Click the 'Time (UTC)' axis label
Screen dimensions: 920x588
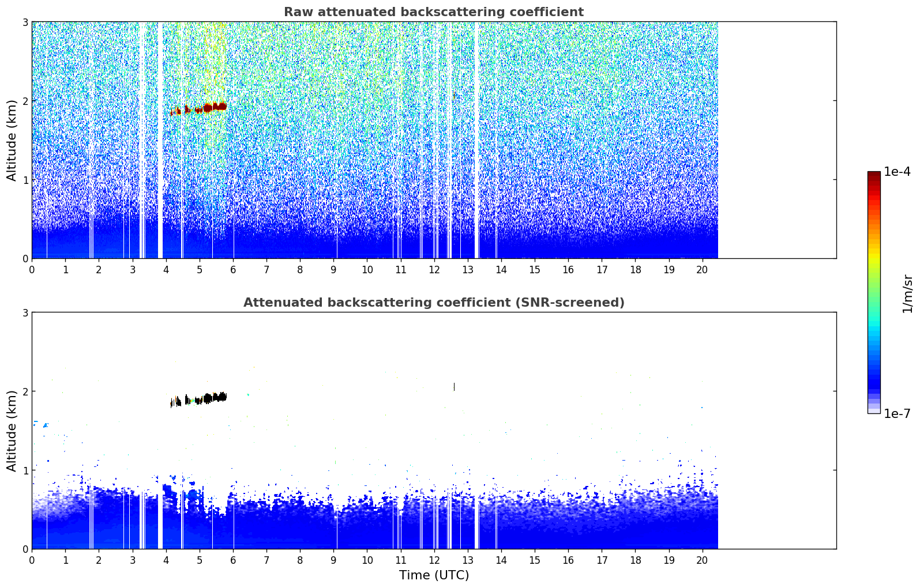[434, 575]
